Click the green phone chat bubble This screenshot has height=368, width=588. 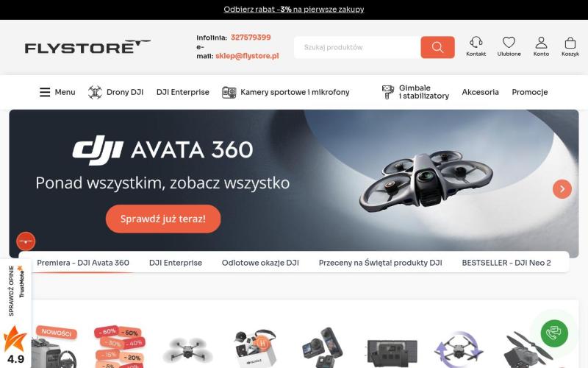(x=554, y=333)
